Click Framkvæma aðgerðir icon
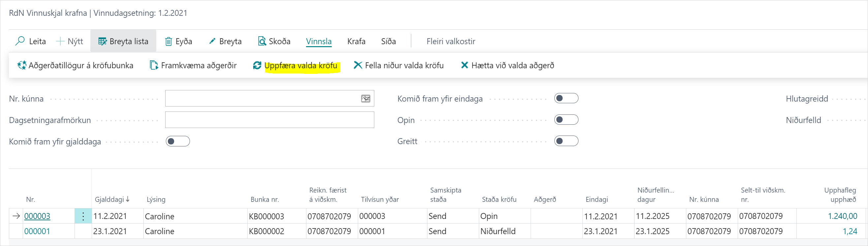 tap(154, 65)
